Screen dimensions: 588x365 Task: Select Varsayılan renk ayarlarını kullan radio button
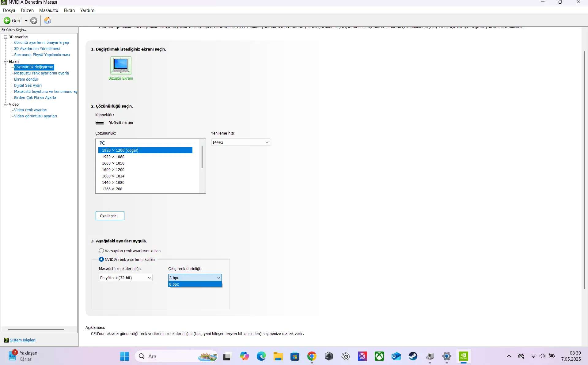[101, 251]
